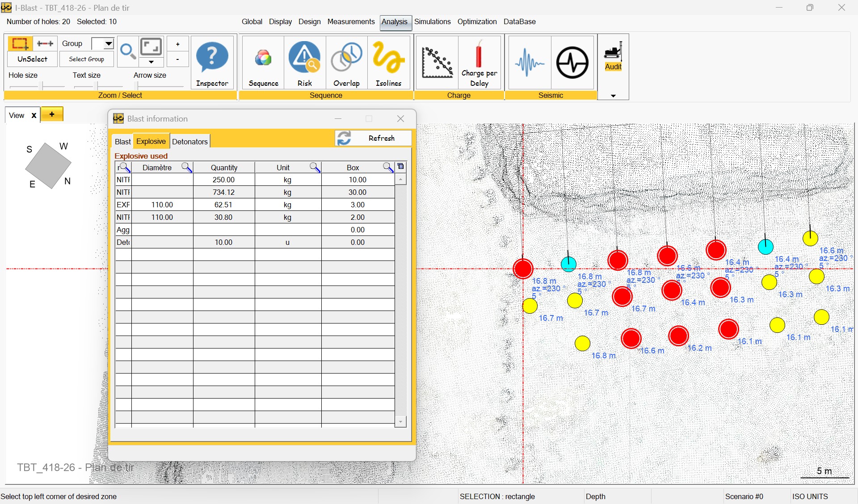Open the seismic waveform tool
858x504 pixels.
(529, 63)
